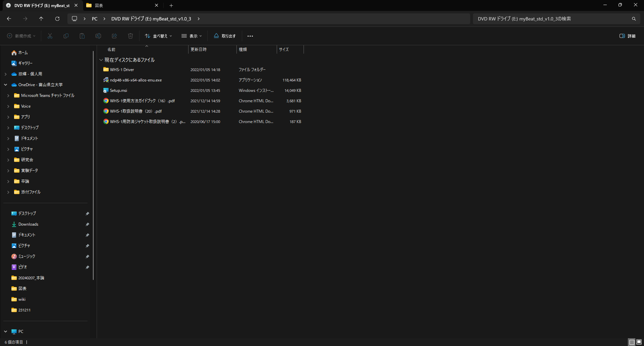Select the WHS-1 Driver folder
The image size is (644, 346).
(x=122, y=70)
